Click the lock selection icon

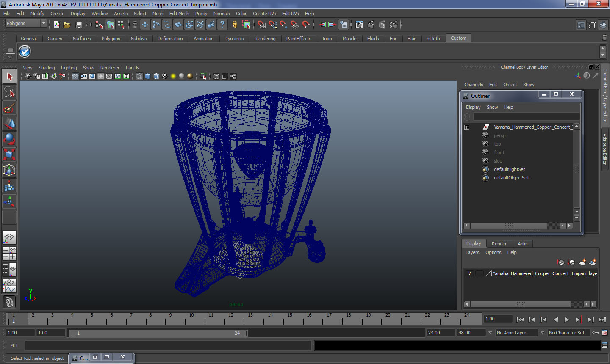[x=234, y=25]
